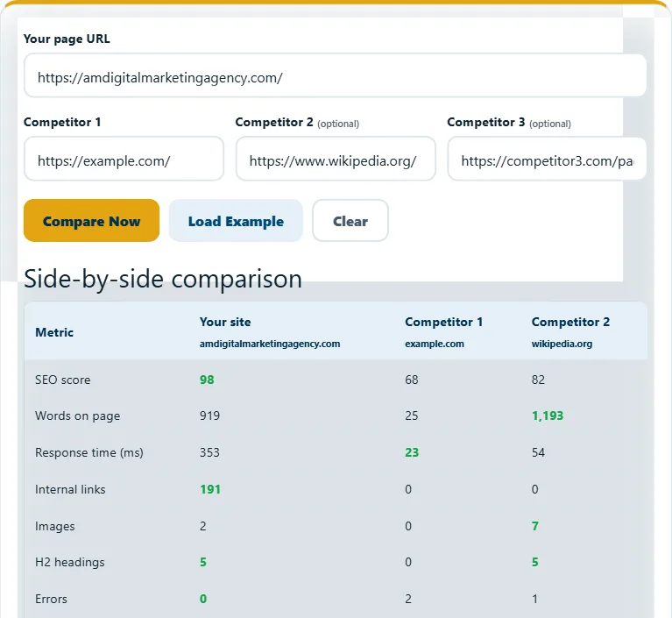
Task: Click the Response time value 353
Action: point(209,453)
